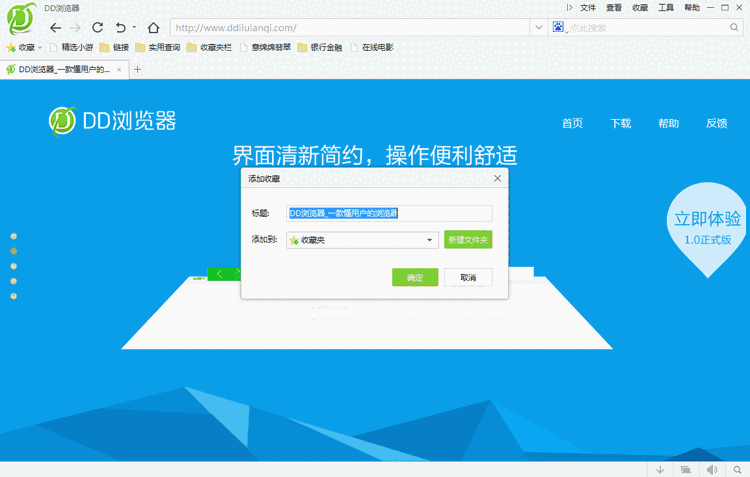The image size is (750, 477).
Task: Open 反馈 link on the webpage
Action: [x=717, y=123]
